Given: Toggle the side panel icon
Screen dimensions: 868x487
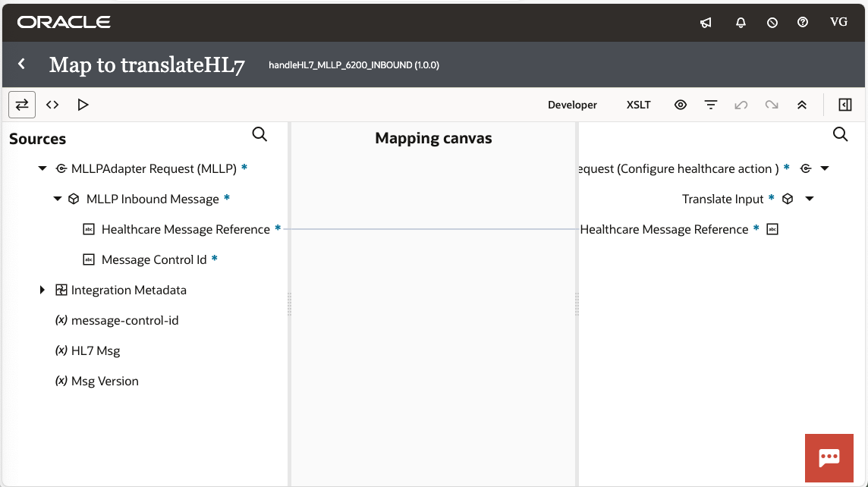Looking at the screenshot, I should tap(845, 105).
